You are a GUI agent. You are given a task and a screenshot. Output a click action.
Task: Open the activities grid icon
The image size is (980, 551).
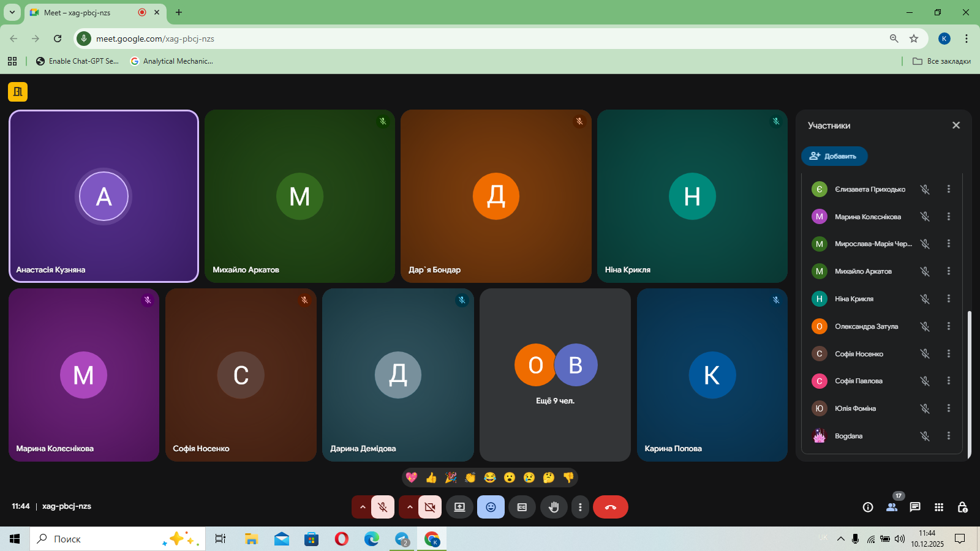pyautogui.click(x=939, y=507)
